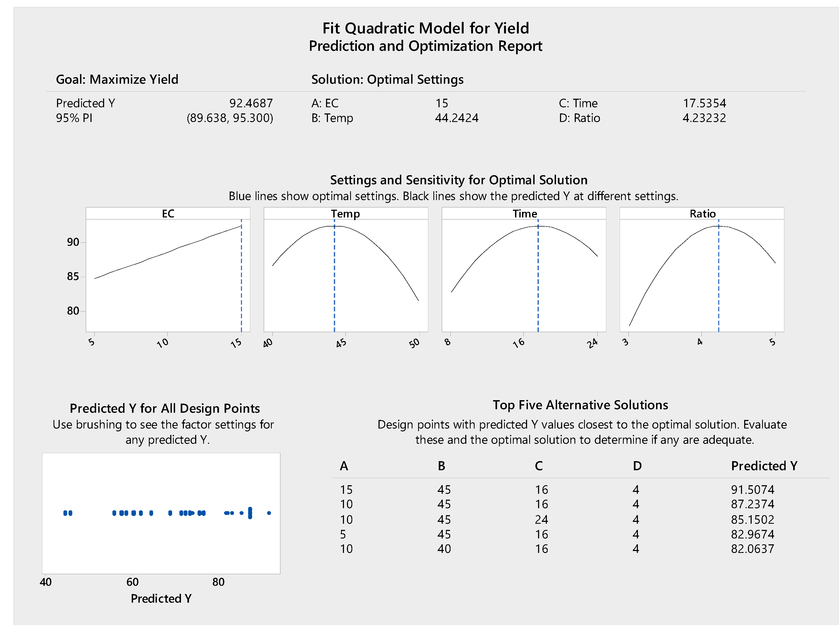Select the "Goal: Maximize Yield" heading
Viewport: 840px width, 635px height.
point(117,79)
